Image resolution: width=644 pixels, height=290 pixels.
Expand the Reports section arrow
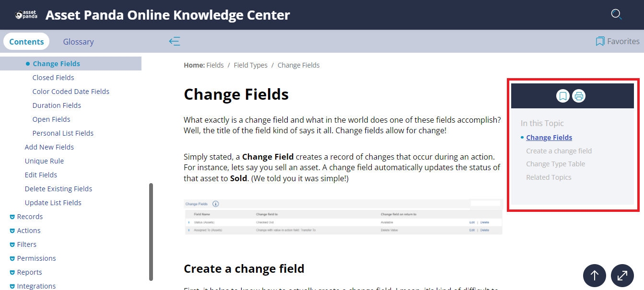[x=12, y=273]
